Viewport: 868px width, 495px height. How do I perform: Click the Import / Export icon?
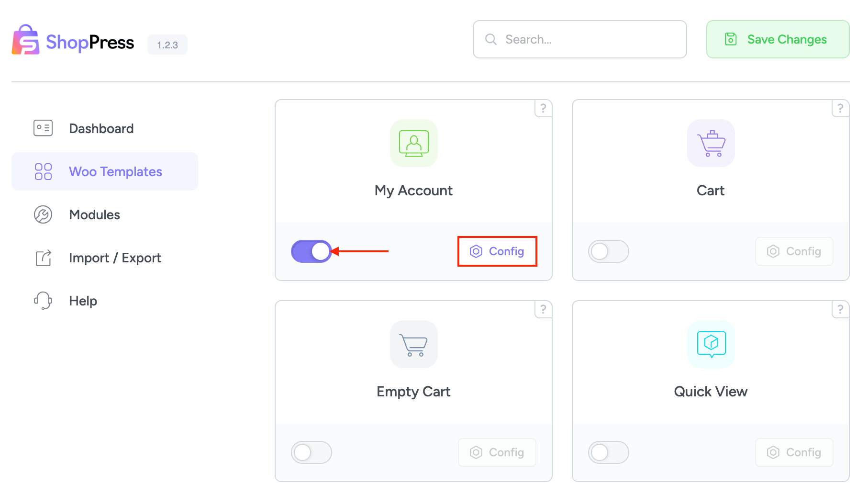point(43,258)
